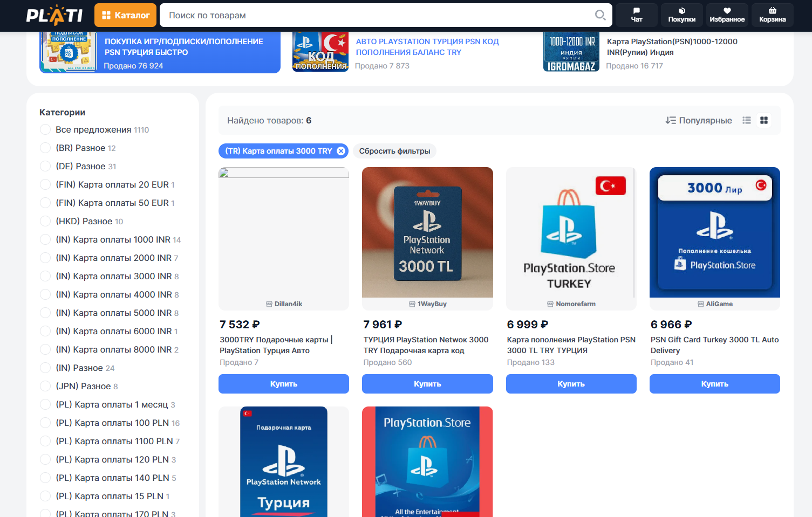Select (PL) Карта оплаты 1100 PLN
This screenshot has width=812, height=517.
[x=110, y=442]
